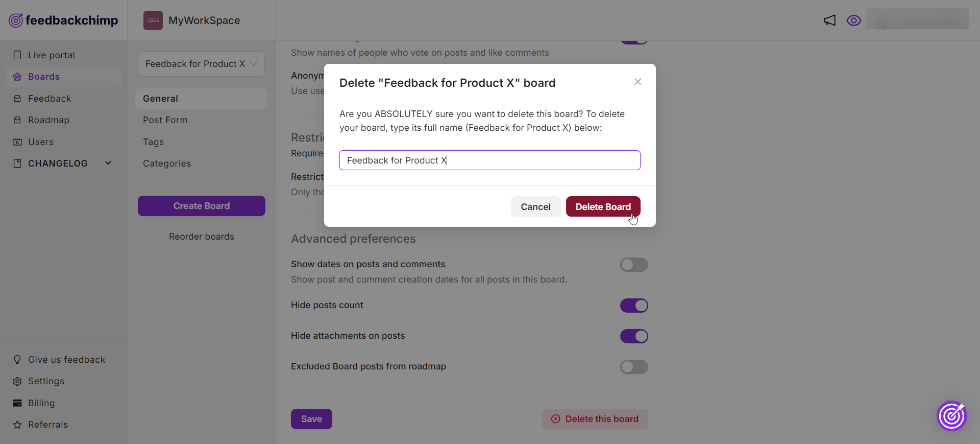The image size is (980, 444).
Task: Open announcements megaphone icon
Action: [x=830, y=20]
